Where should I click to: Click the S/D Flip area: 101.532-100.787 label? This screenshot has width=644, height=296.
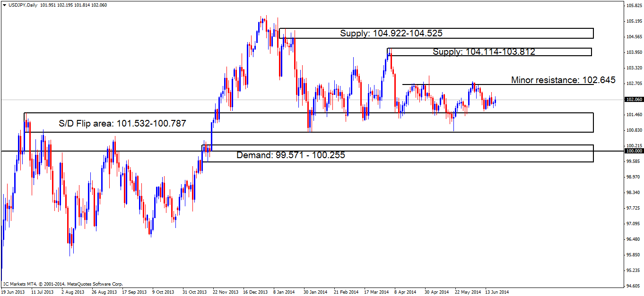pyautogui.click(x=122, y=124)
